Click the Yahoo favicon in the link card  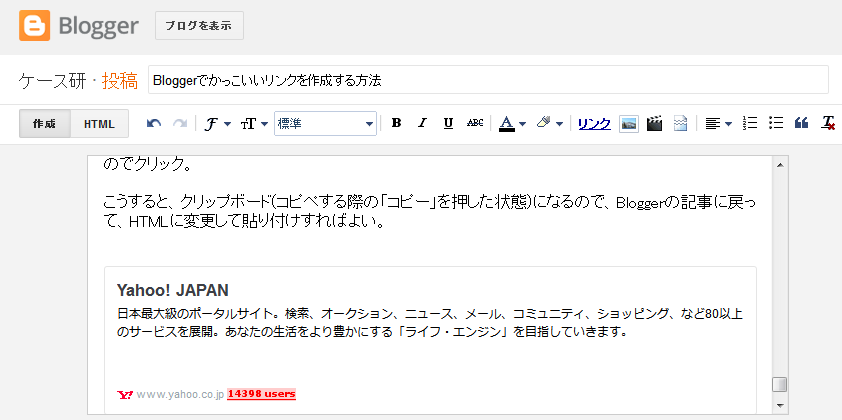(x=125, y=395)
